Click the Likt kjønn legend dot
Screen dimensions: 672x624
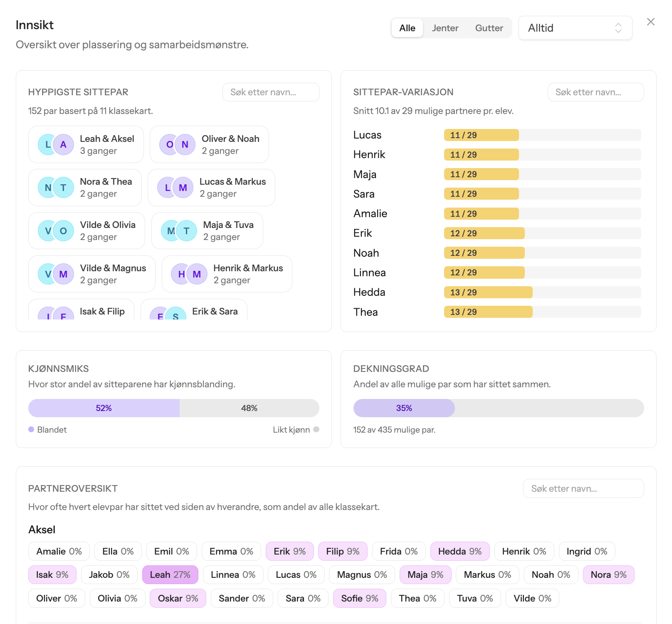[x=316, y=429]
